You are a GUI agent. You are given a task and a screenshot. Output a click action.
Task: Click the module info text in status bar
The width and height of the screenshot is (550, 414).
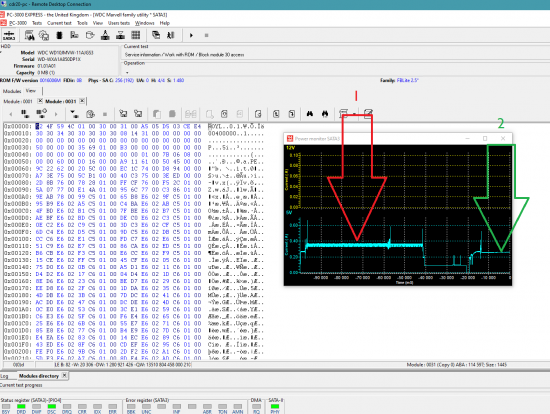click(457, 365)
